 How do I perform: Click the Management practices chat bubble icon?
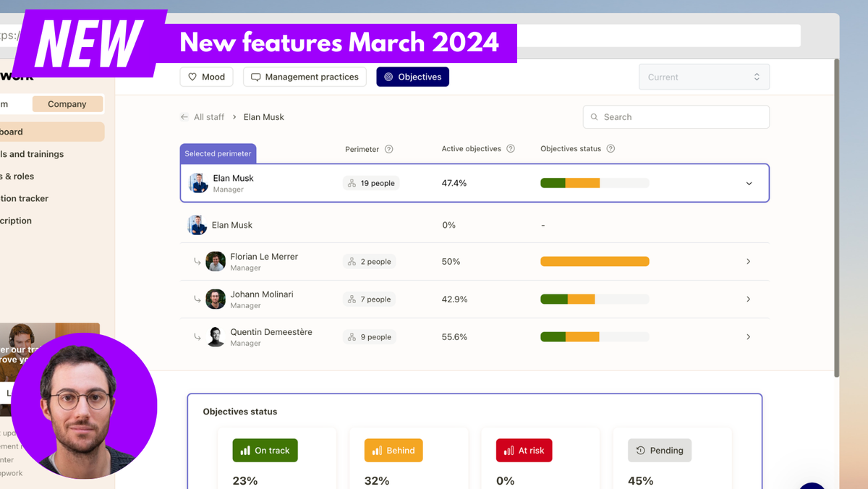pos(255,76)
